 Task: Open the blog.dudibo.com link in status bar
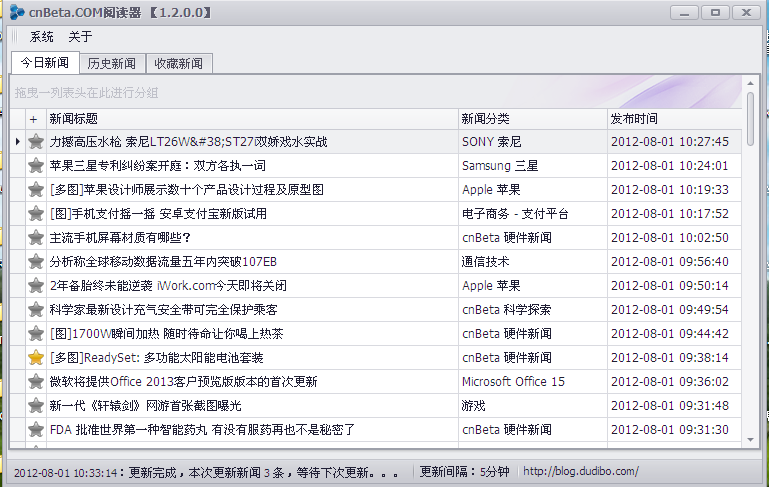581,471
